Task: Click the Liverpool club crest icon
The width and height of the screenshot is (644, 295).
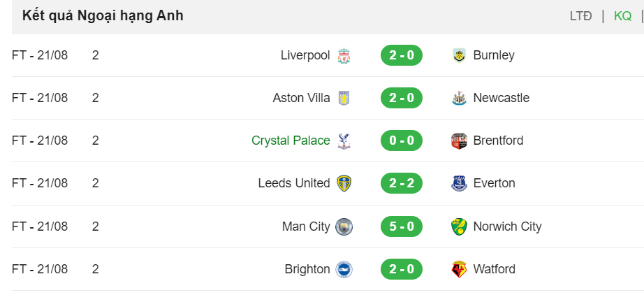Action: (344, 55)
